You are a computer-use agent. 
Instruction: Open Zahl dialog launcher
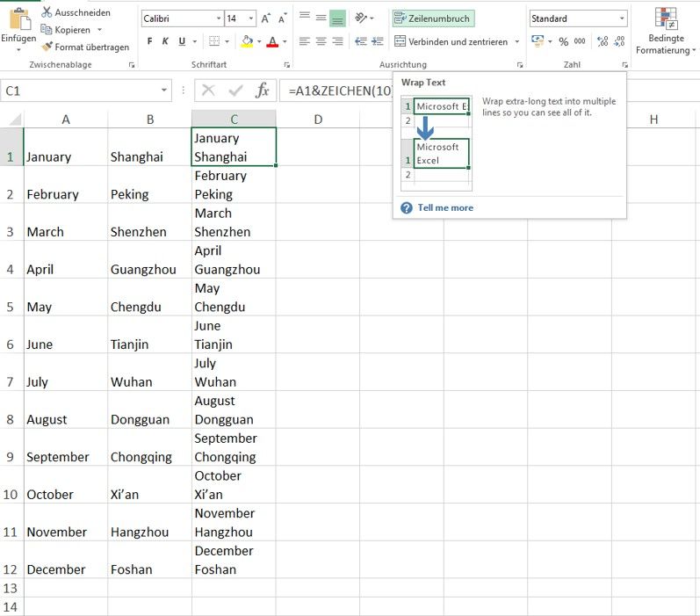[625, 65]
